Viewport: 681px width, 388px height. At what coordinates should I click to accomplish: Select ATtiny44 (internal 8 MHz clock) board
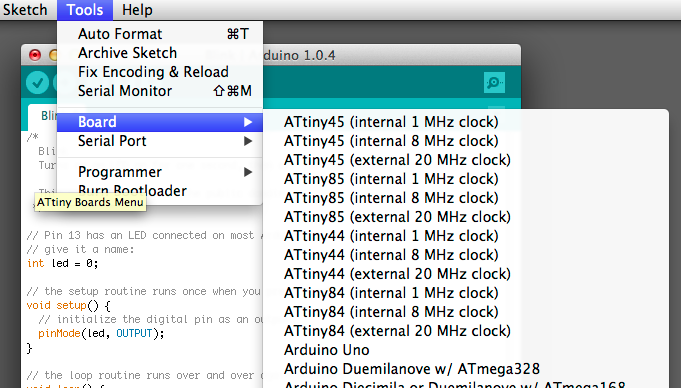pos(466,255)
